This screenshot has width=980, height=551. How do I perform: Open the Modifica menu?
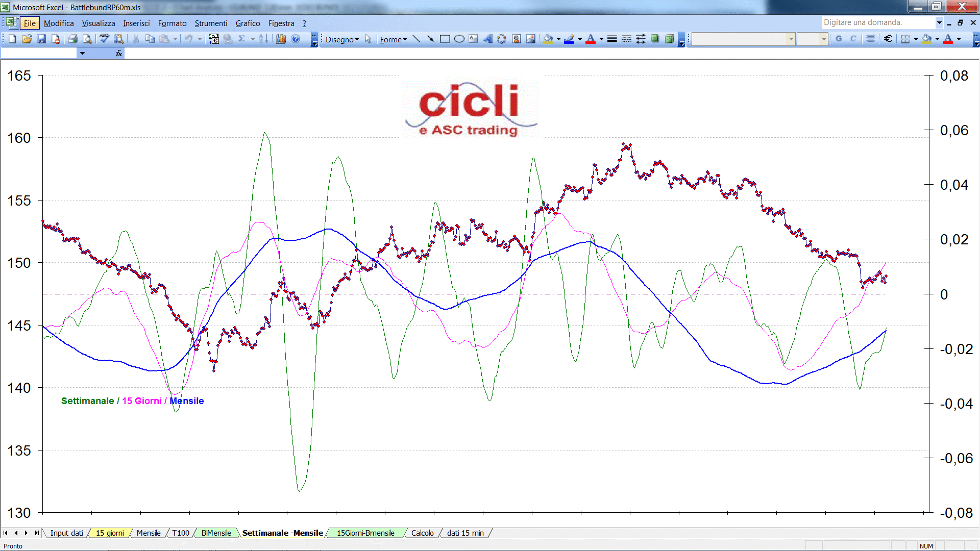[x=59, y=23]
